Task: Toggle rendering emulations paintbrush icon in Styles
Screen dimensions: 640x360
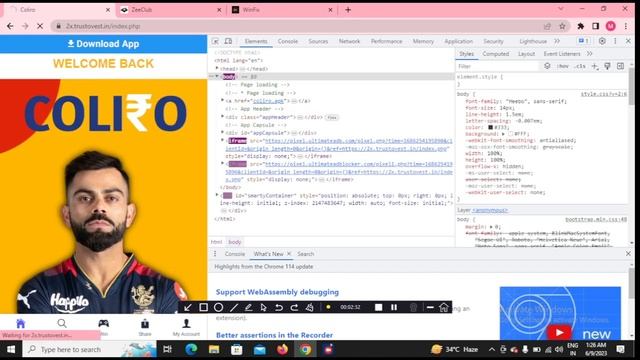Action: pyautogui.click(x=607, y=66)
